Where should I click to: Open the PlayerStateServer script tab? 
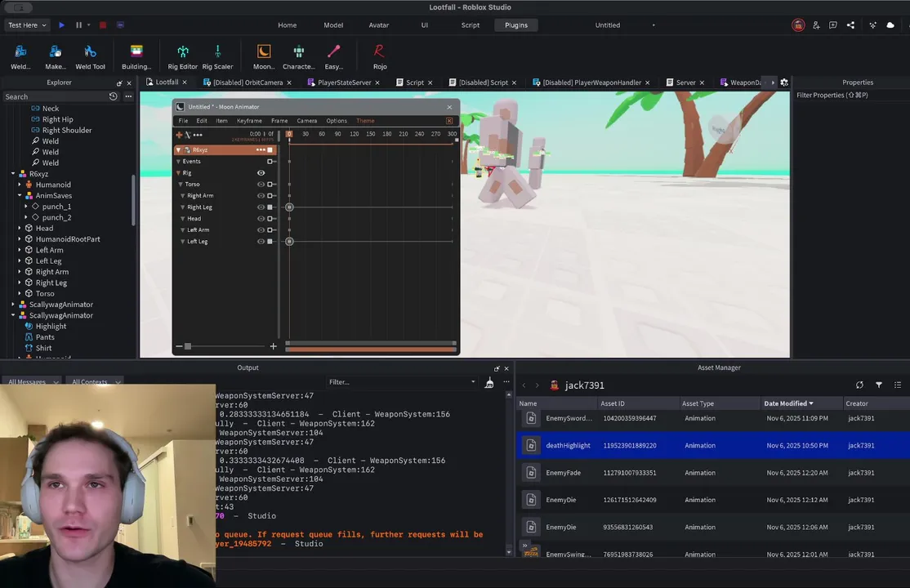point(344,82)
